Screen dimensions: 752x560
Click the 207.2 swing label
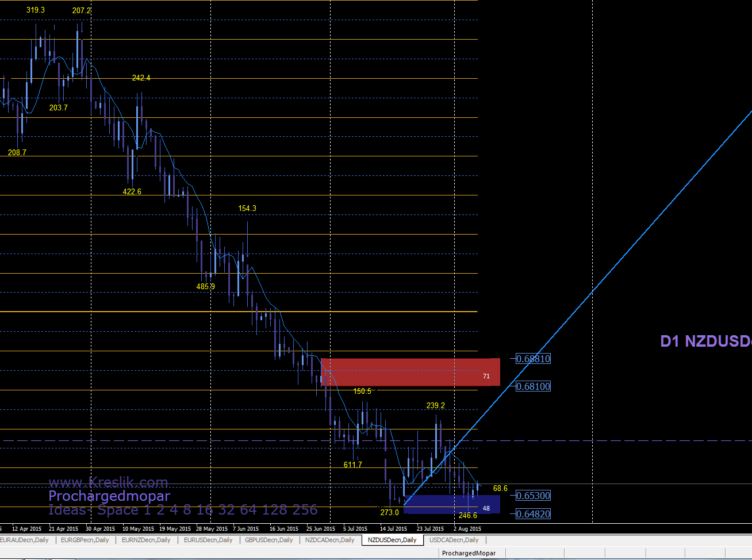pos(82,10)
